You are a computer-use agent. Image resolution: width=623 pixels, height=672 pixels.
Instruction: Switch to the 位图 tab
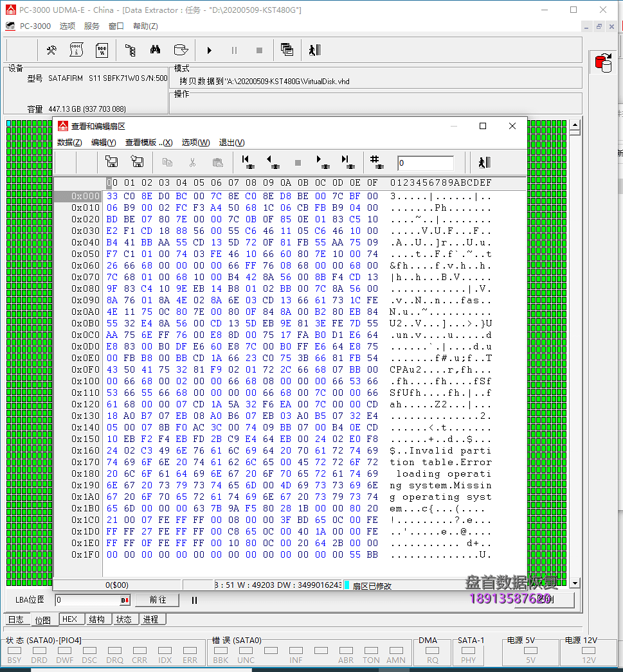pos(43,620)
